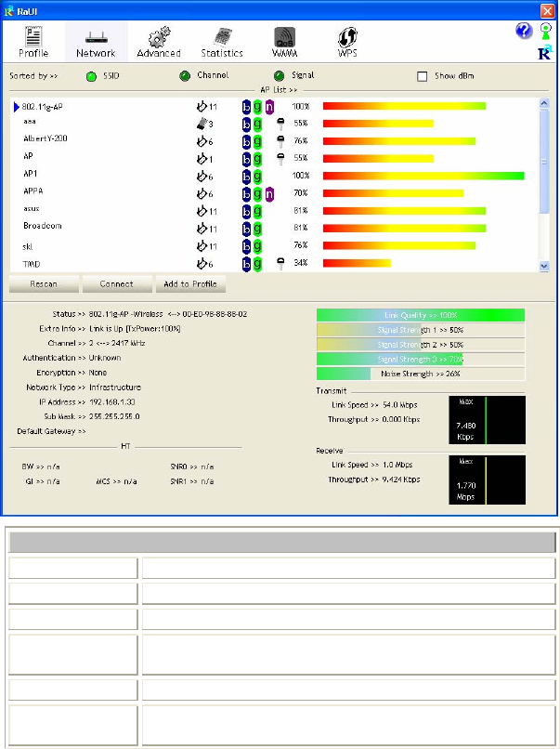This screenshot has width=560, height=749.
Task: Click the 34% signal bar in bottom row
Action: coord(357,263)
